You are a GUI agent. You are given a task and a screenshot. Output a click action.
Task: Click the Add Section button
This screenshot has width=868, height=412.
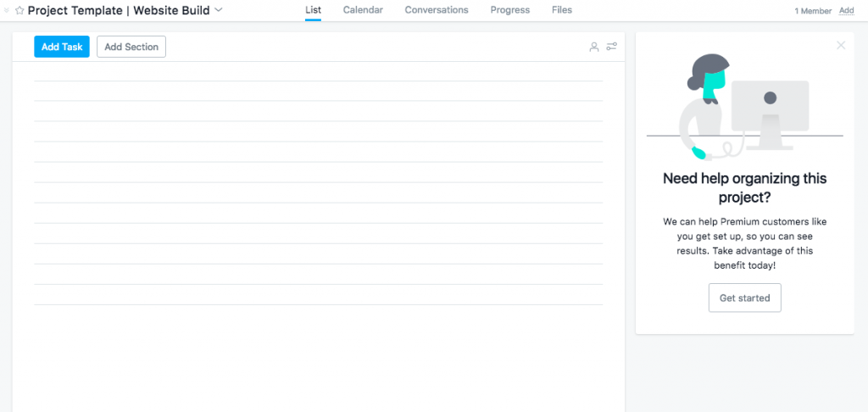[x=131, y=47]
